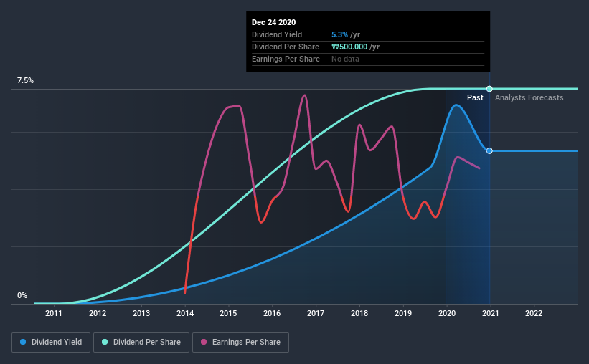Click the 5.3% /yr tooltip value
589x364 pixels.
coord(346,34)
